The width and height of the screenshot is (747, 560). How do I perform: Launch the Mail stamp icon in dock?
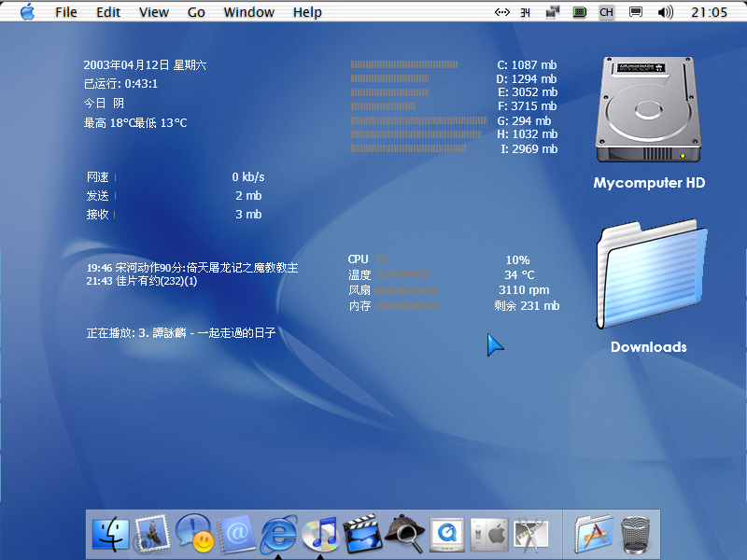(152, 534)
